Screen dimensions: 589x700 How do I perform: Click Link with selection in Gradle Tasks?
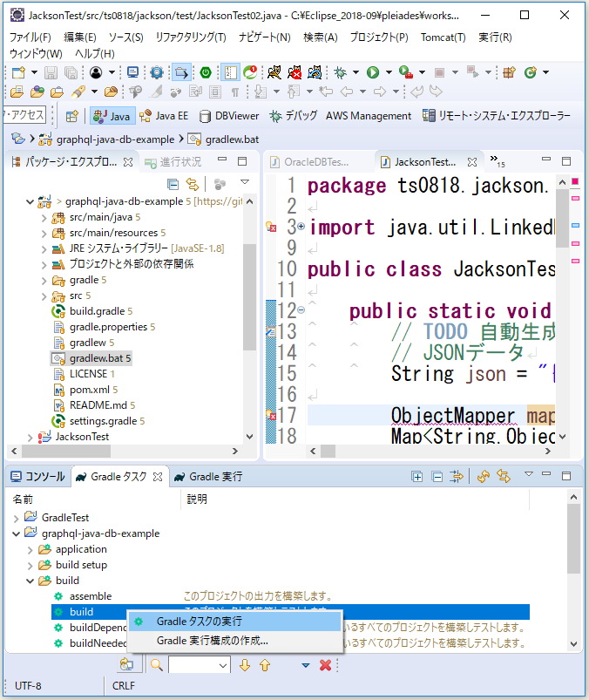pos(504,477)
